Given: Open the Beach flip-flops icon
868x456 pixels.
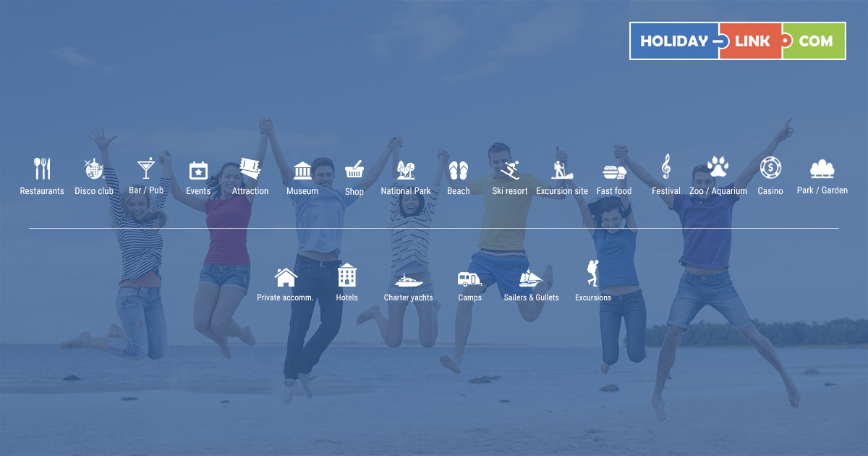Looking at the screenshot, I should pos(459,170).
